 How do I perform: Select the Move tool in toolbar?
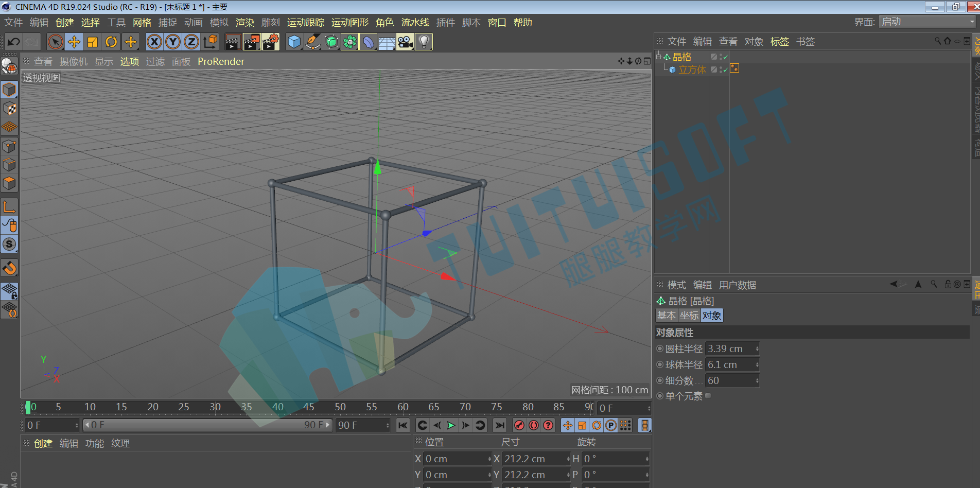tap(74, 42)
